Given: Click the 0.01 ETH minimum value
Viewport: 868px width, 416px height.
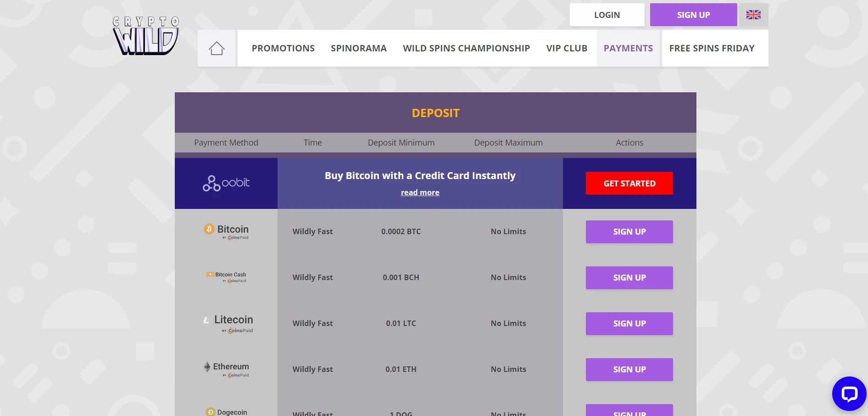Looking at the screenshot, I should pyautogui.click(x=401, y=369).
